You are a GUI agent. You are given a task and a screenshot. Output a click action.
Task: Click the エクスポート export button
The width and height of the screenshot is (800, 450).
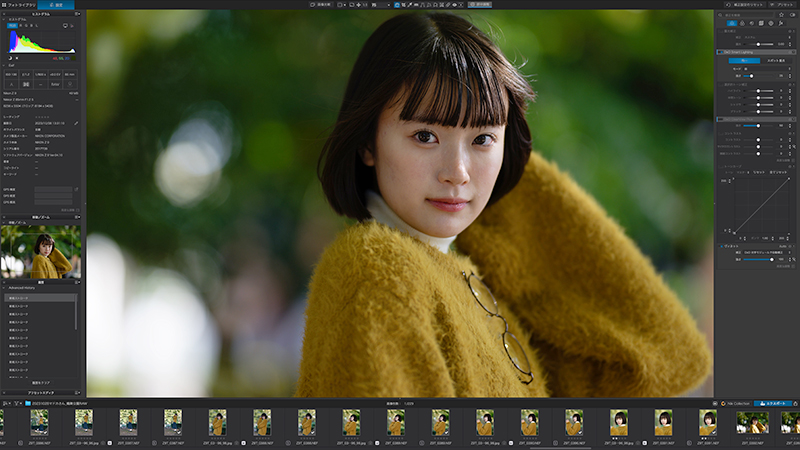772,404
